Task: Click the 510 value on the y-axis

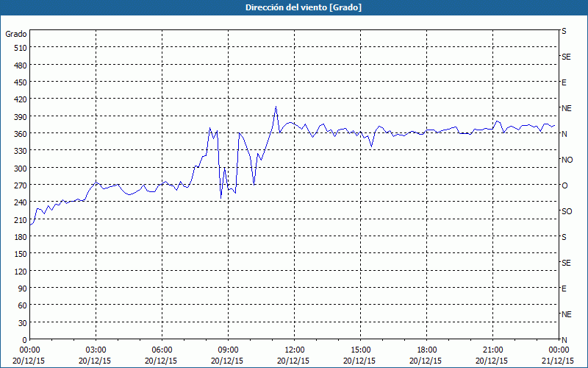Action: click(21, 48)
